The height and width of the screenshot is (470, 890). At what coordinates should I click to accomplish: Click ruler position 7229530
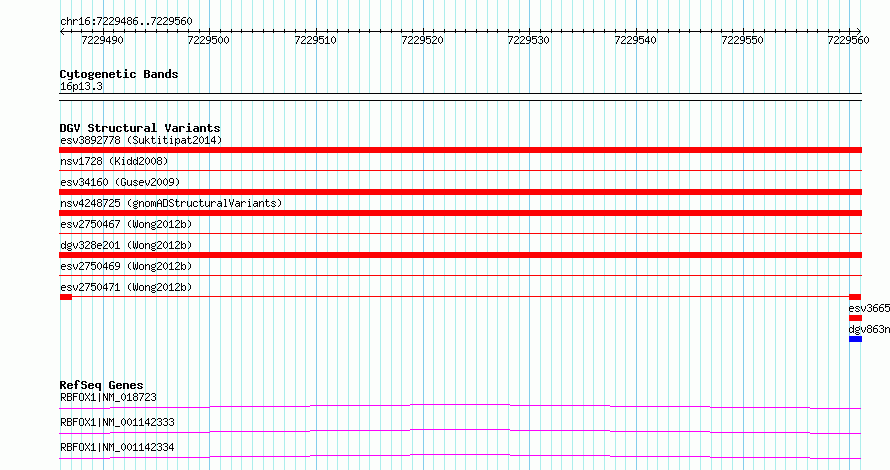tap(528, 40)
